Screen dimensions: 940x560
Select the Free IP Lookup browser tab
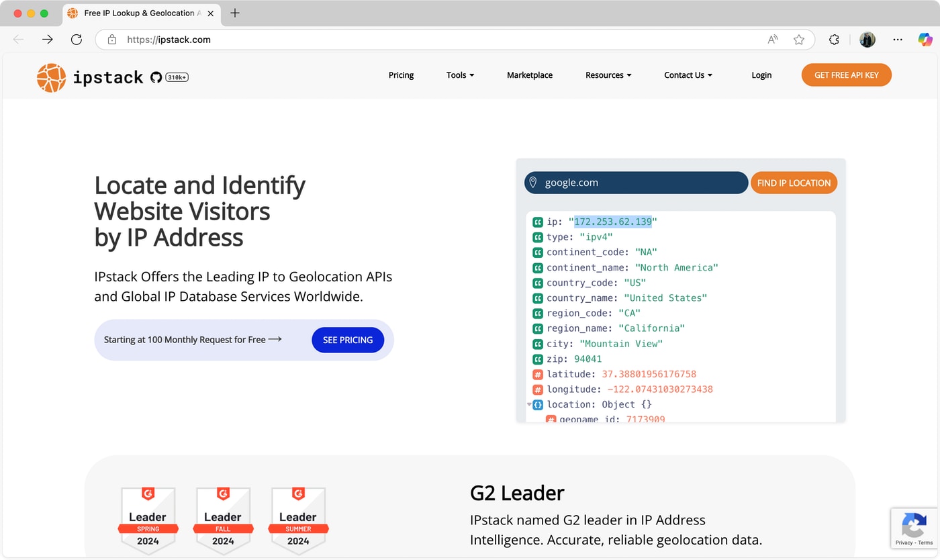[x=140, y=13]
